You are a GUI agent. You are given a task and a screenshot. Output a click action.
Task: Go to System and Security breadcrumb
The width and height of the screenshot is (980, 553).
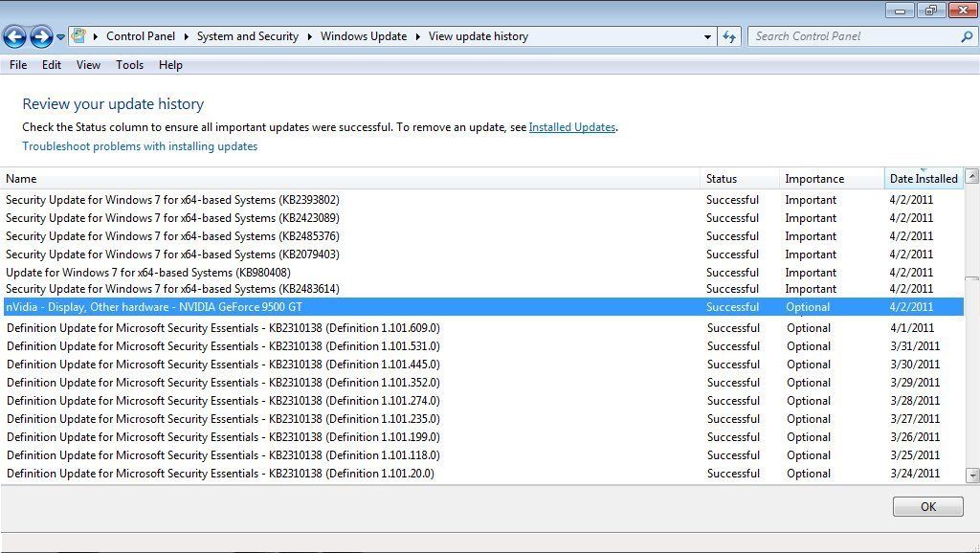click(248, 36)
